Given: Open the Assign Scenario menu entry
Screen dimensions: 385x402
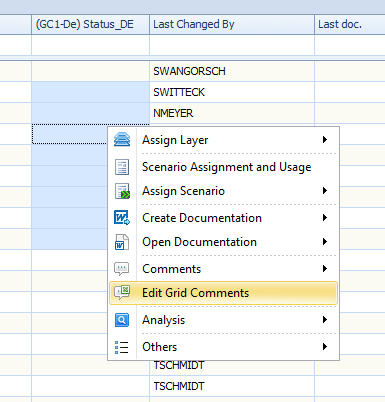Looking at the screenshot, I should pos(223,191).
